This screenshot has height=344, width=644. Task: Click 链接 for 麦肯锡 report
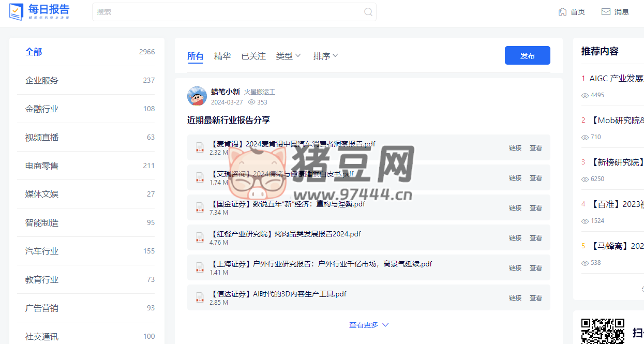coord(515,148)
